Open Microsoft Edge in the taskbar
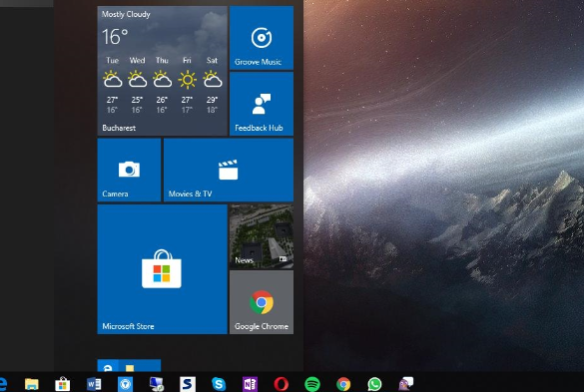Screen dimensions: 584x392 [3, 383]
